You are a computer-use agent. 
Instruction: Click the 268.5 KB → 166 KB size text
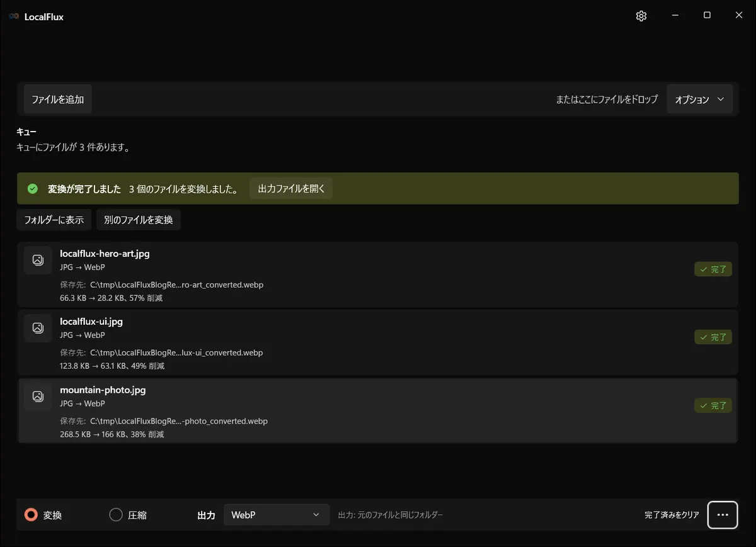[x=112, y=434]
